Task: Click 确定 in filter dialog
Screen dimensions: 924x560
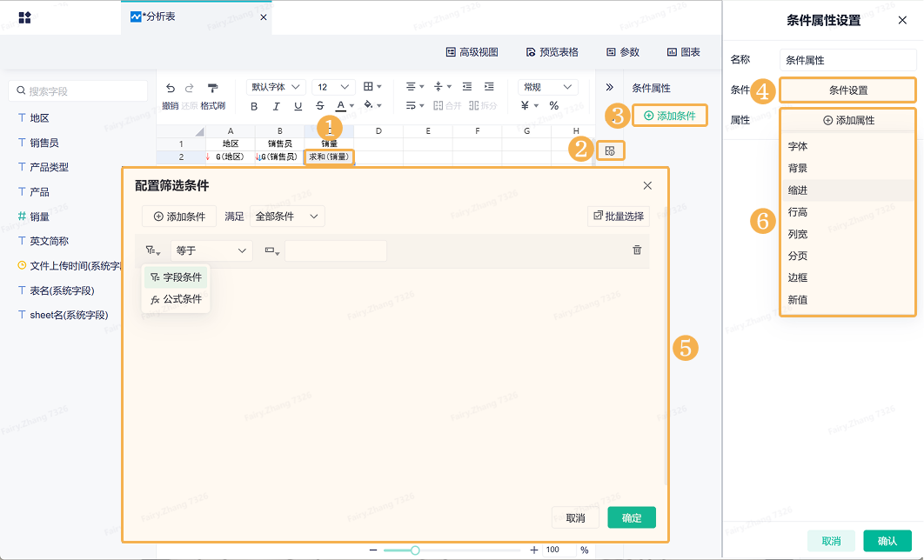Action: coord(632,517)
